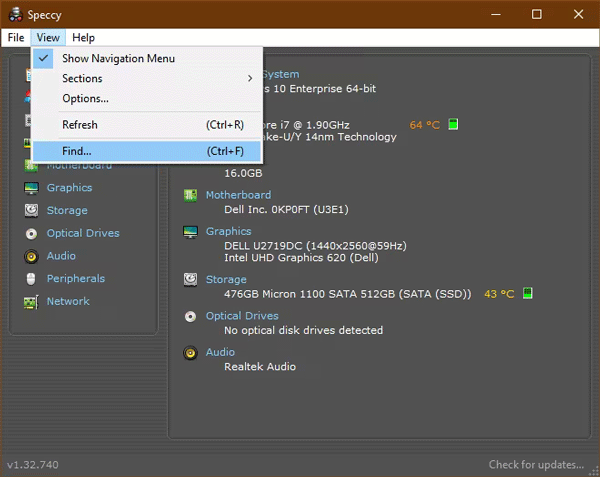The image size is (600, 477).
Task: Click the Storage drive icon in the sidebar
Action: tap(30, 211)
